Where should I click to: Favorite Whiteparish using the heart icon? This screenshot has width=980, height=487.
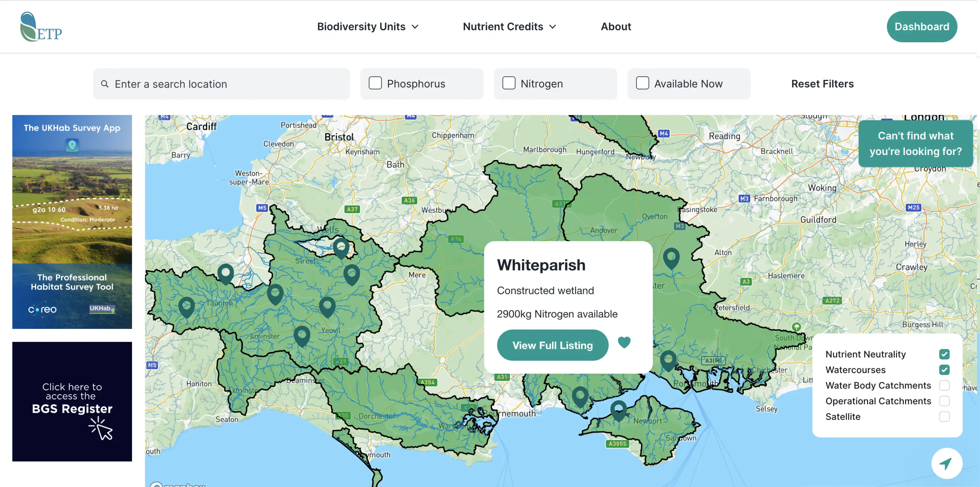point(624,343)
